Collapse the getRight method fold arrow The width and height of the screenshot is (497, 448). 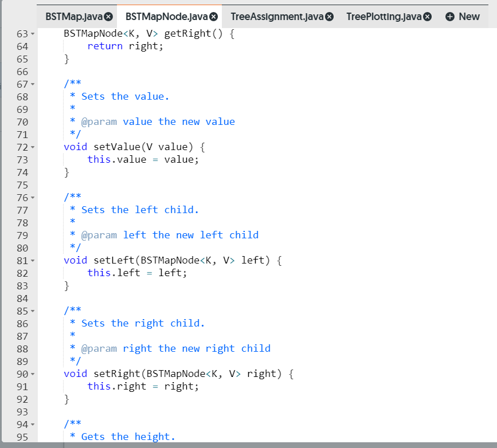click(33, 33)
